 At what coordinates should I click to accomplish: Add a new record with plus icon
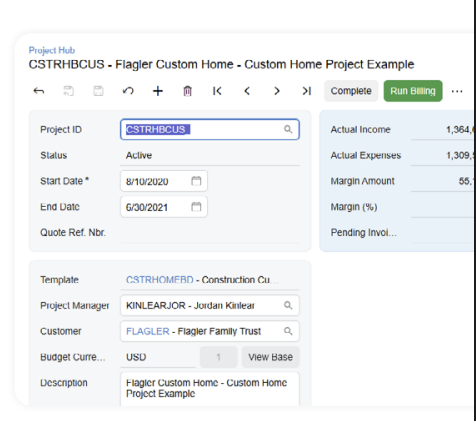(158, 91)
